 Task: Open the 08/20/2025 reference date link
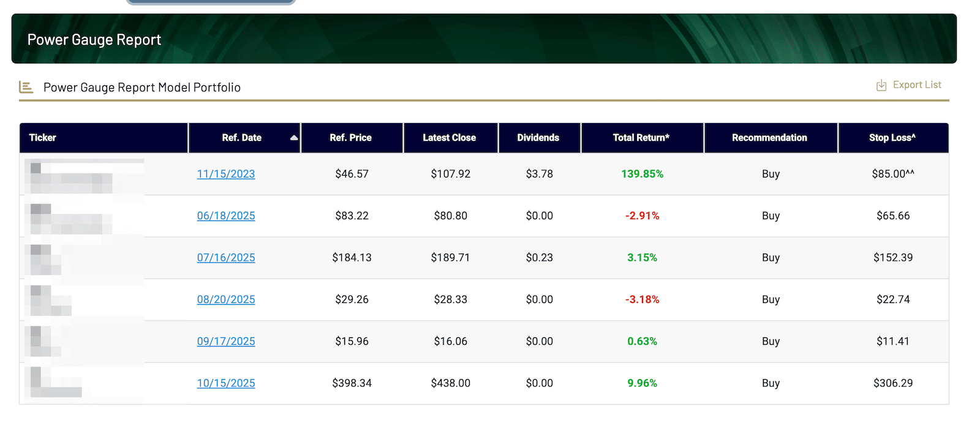[226, 299]
